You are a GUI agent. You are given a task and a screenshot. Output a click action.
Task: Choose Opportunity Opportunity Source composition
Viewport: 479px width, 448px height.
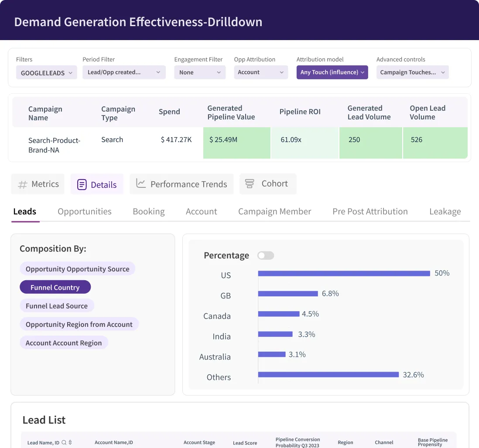coord(78,269)
